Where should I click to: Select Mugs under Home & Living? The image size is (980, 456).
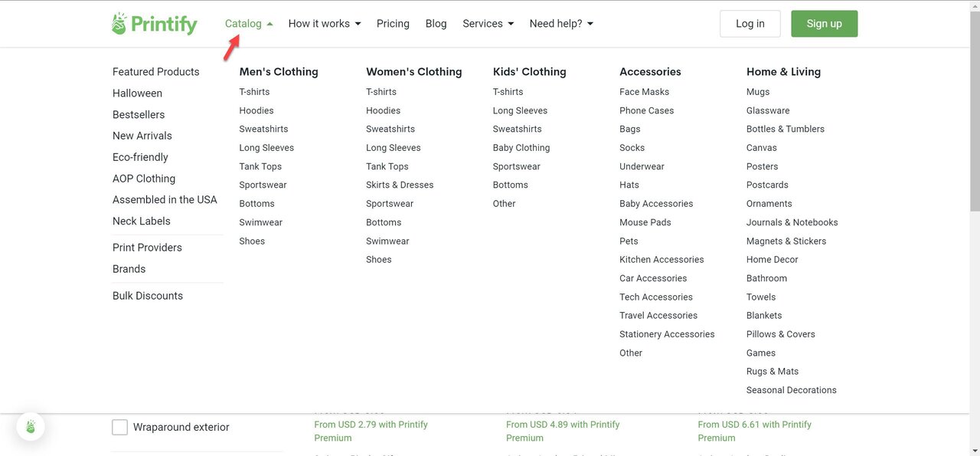coord(758,92)
